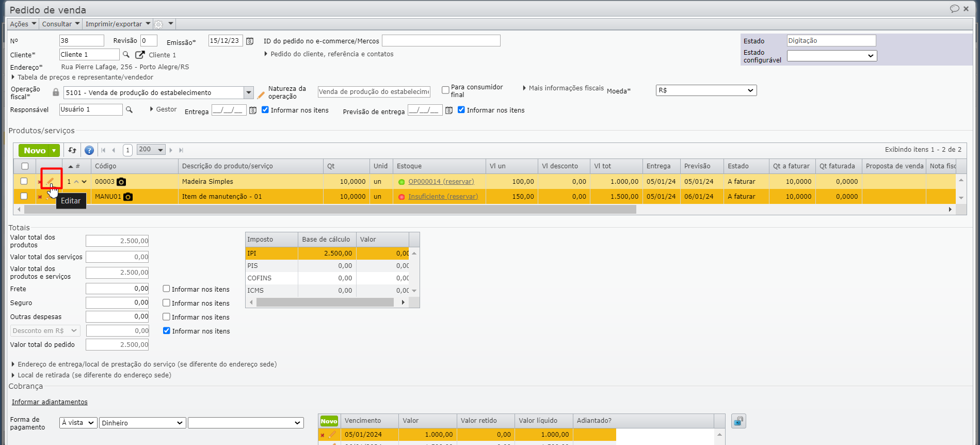Click the refresh icon beside the Novo button
This screenshot has width=980, height=445.
72,150
